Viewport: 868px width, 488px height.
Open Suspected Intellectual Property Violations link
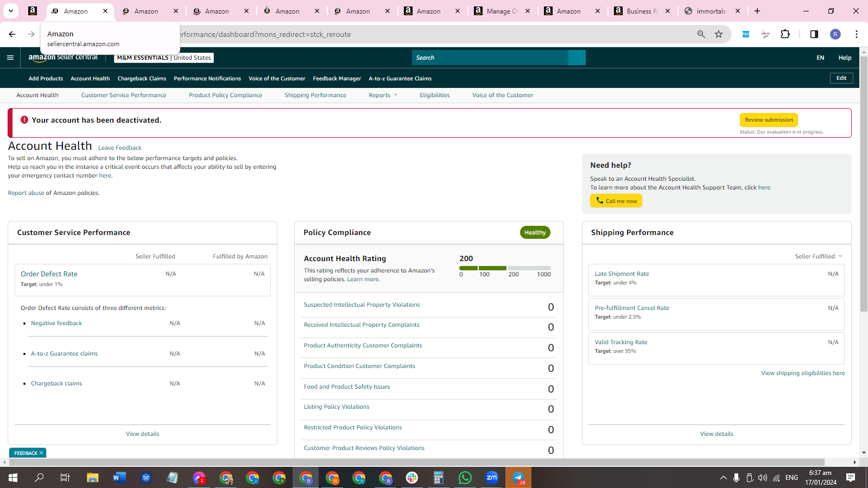click(x=362, y=305)
